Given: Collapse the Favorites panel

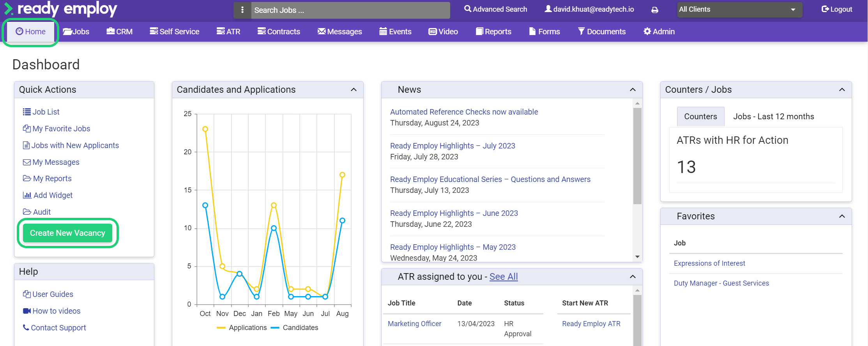Looking at the screenshot, I should pos(842,216).
